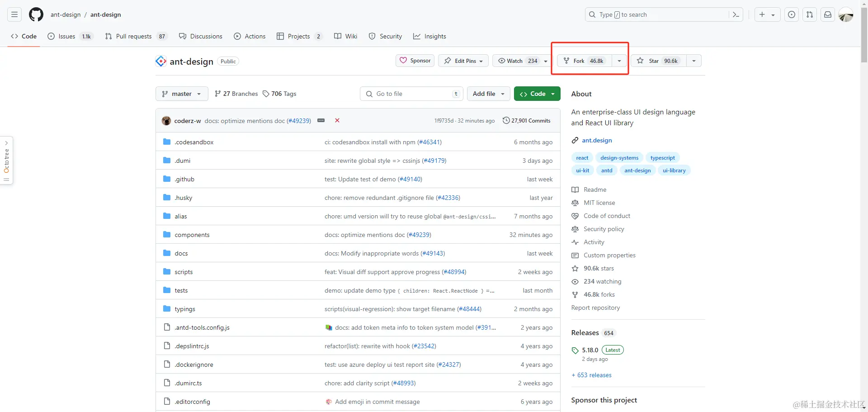Open the .codesandbox folder
The width and height of the screenshot is (868, 412).
pos(194,142)
